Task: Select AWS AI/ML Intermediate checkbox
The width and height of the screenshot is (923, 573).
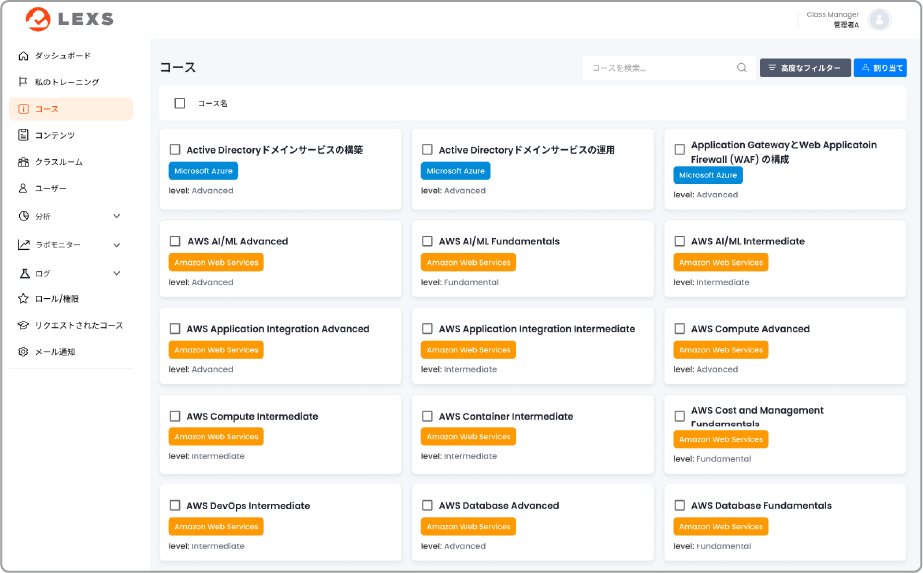Action: 680,241
